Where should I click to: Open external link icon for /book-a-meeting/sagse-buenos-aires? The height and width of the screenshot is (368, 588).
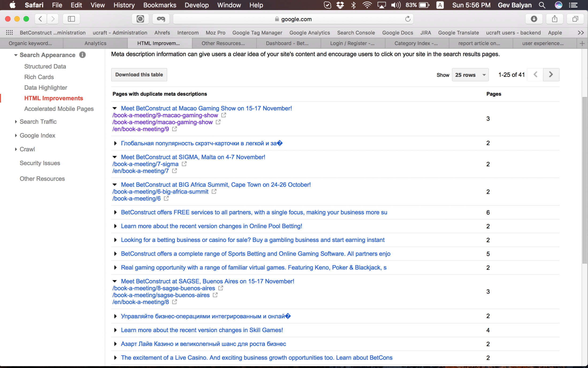[x=215, y=295]
